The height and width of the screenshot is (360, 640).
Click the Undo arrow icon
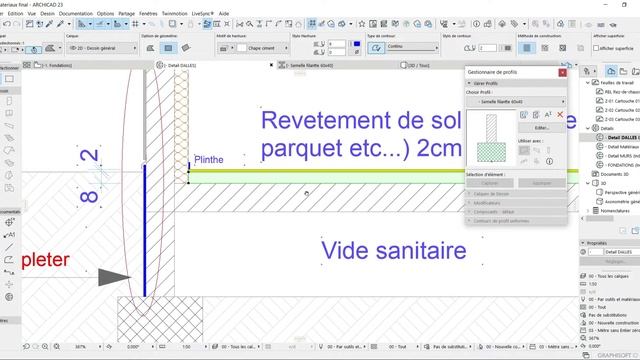pos(7,24)
